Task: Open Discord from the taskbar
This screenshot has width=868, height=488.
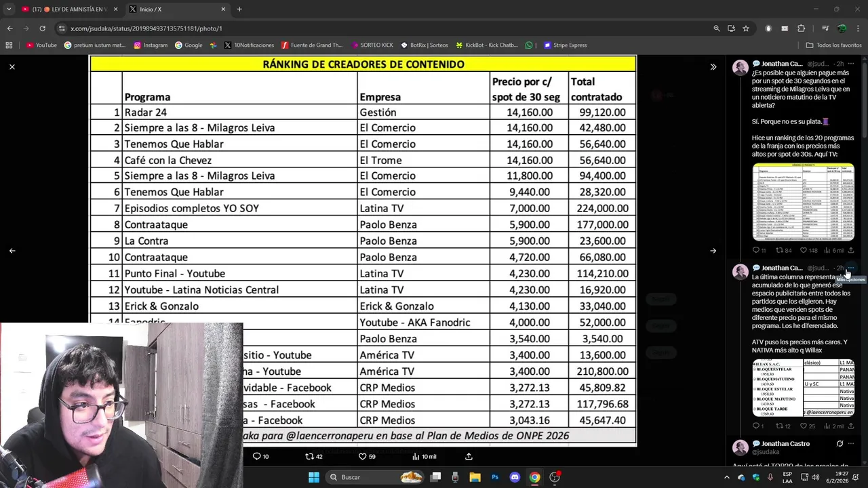Action: (x=515, y=477)
